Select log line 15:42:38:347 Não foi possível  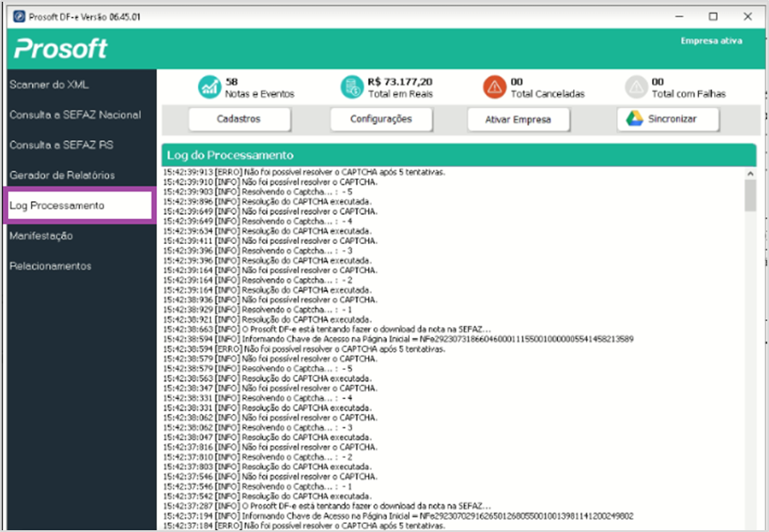tap(271, 387)
